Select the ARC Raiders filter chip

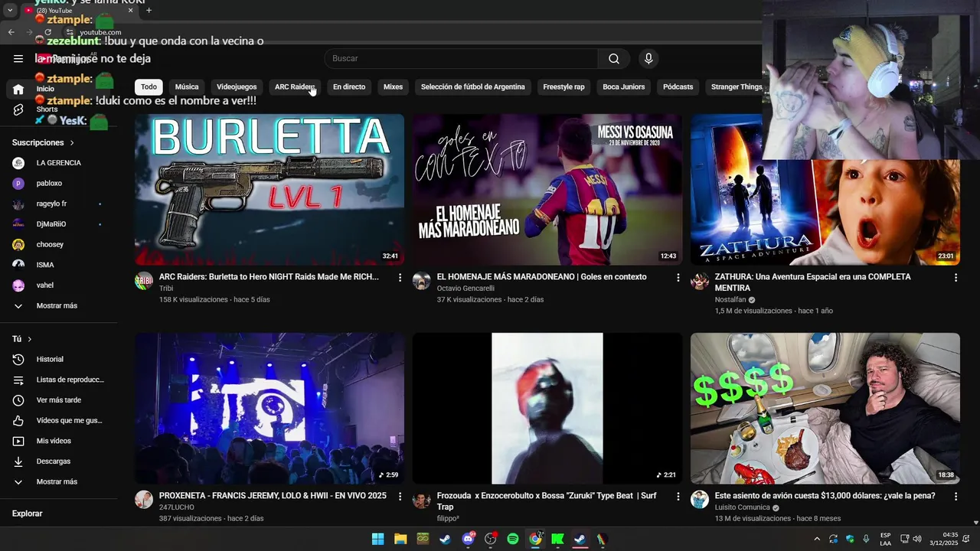click(295, 87)
